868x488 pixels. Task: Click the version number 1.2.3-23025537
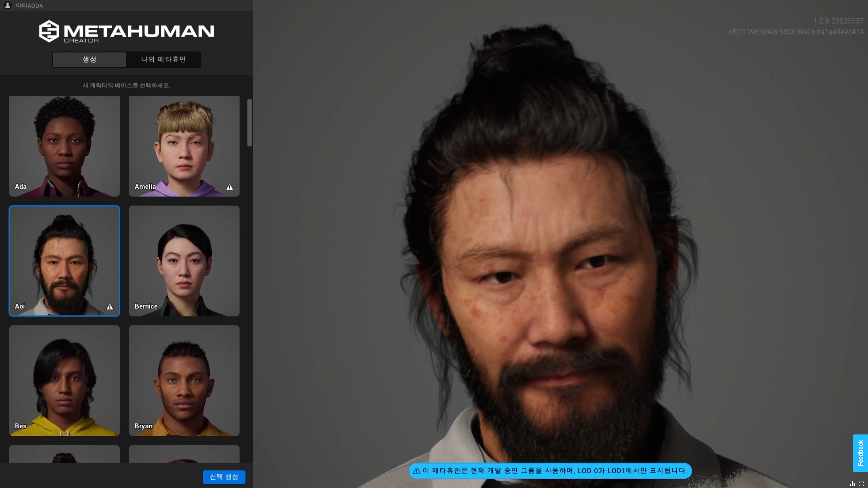pyautogui.click(x=838, y=21)
